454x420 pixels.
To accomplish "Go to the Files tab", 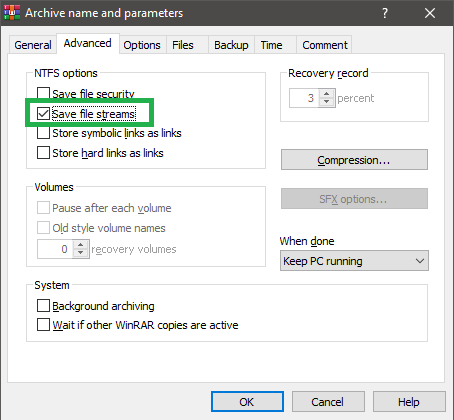I will click(183, 45).
